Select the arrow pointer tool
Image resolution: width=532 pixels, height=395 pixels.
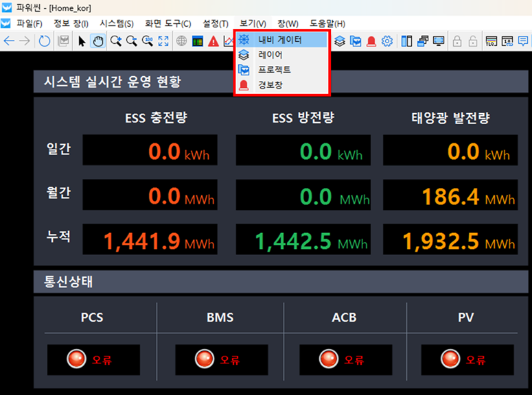coord(82,41)
